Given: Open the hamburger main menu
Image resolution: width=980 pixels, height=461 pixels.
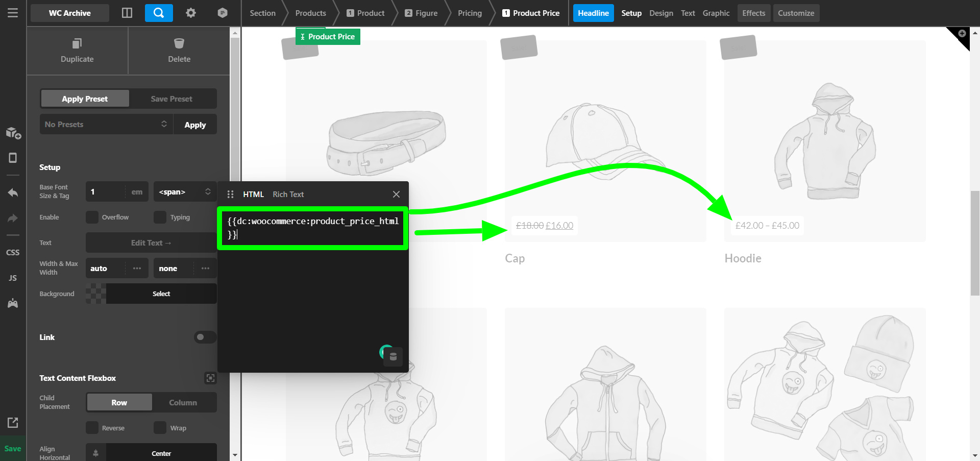Looking at the screenshot, I should point(13,13).
